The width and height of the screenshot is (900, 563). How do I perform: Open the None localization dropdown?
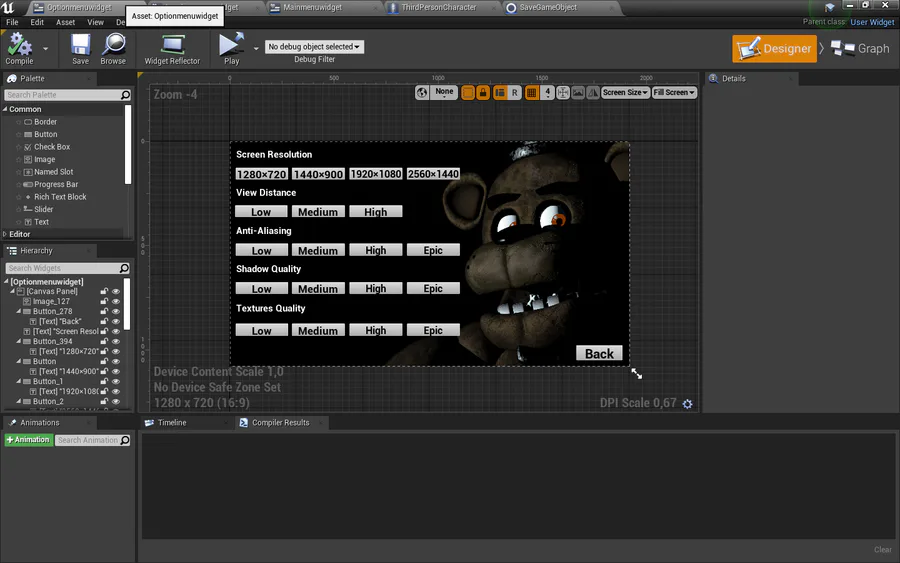pyautogui.click(x=444, y=92)
